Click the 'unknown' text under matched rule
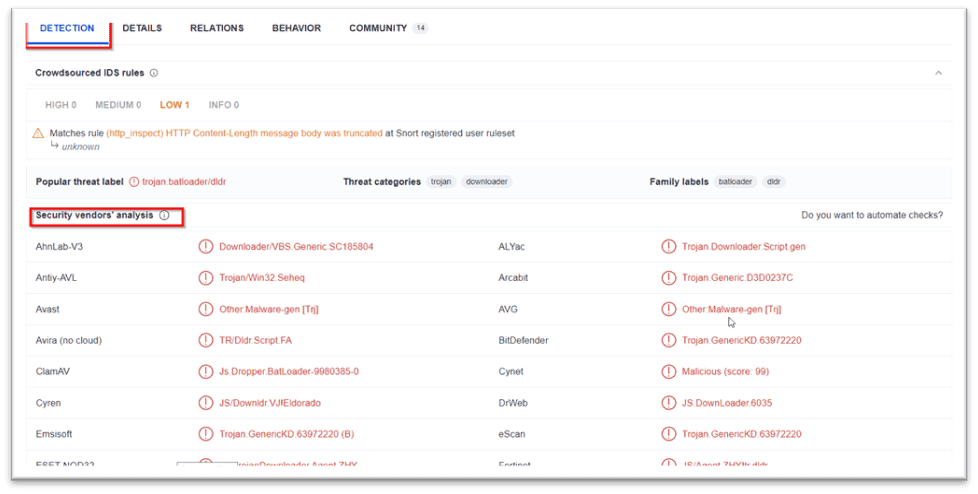 [80, 147]
